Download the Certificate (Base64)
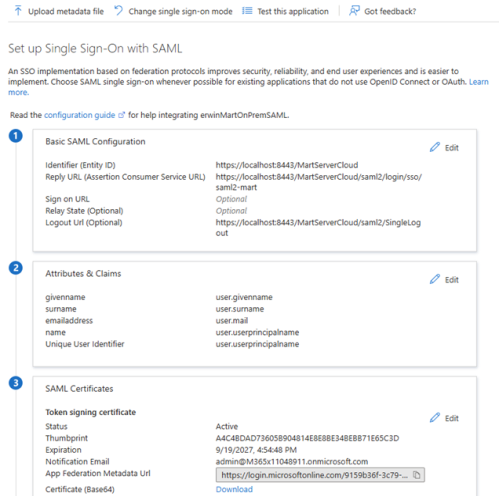 pyautogui.click(x=234, y=489)
